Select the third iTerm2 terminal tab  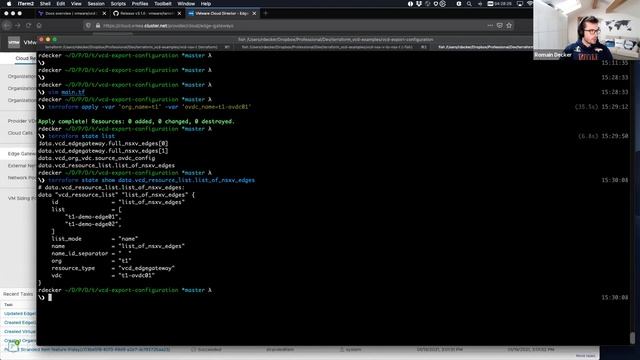[485, 47]
